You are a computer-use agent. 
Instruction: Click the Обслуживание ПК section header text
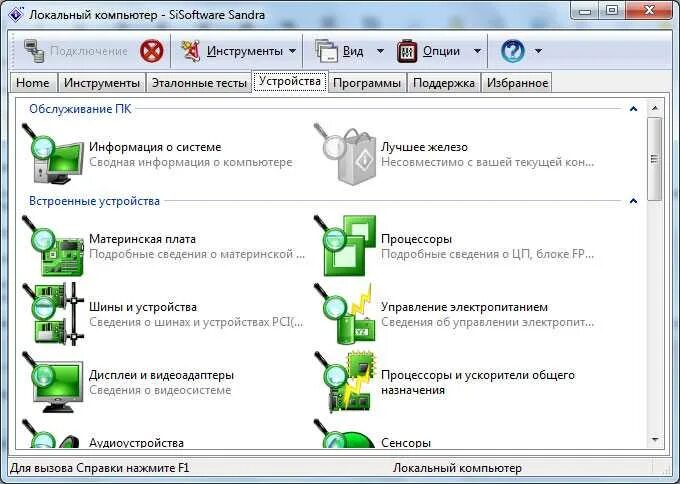point(80,109)
